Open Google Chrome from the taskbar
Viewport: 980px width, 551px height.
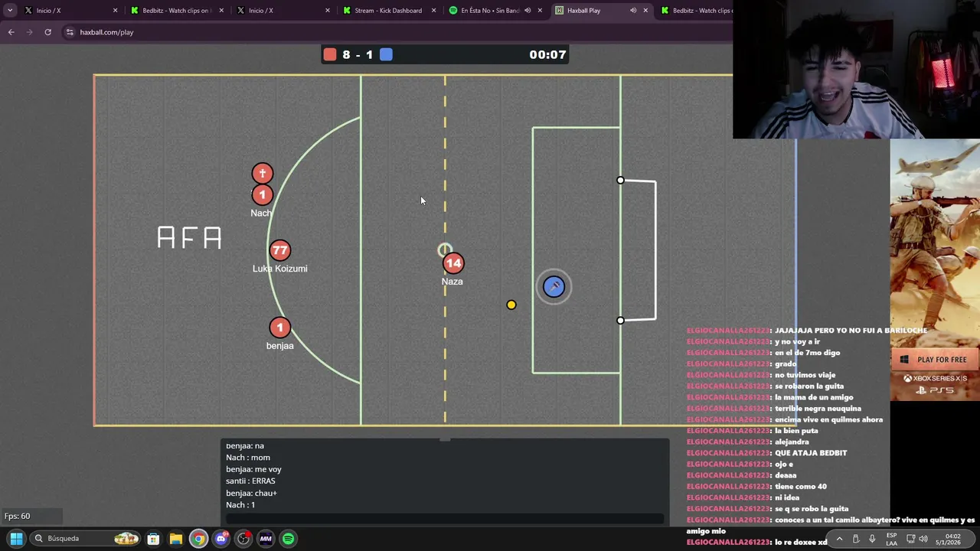(198, 539)
